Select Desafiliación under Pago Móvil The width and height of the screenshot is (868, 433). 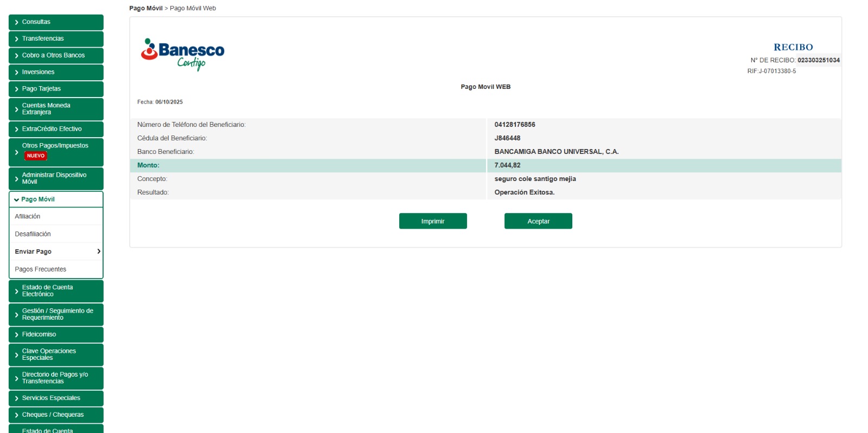pyautogui.click(x=33, y=234)
